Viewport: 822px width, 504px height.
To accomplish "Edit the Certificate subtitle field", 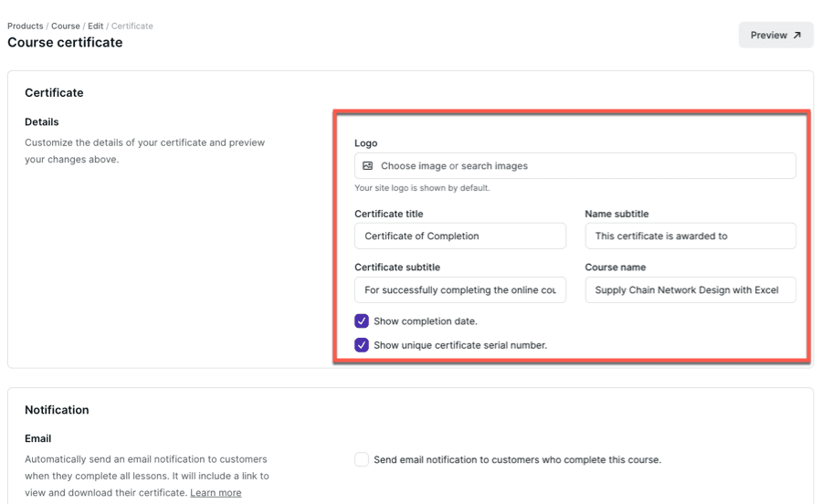I will tap(459, 290).
